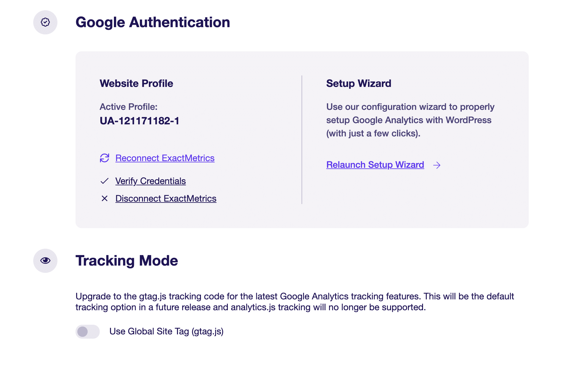Click the 'Use Global Site Tag (gtag.js)' label
588x370 pixels.
pyautogui.click(x=166, y=331)
